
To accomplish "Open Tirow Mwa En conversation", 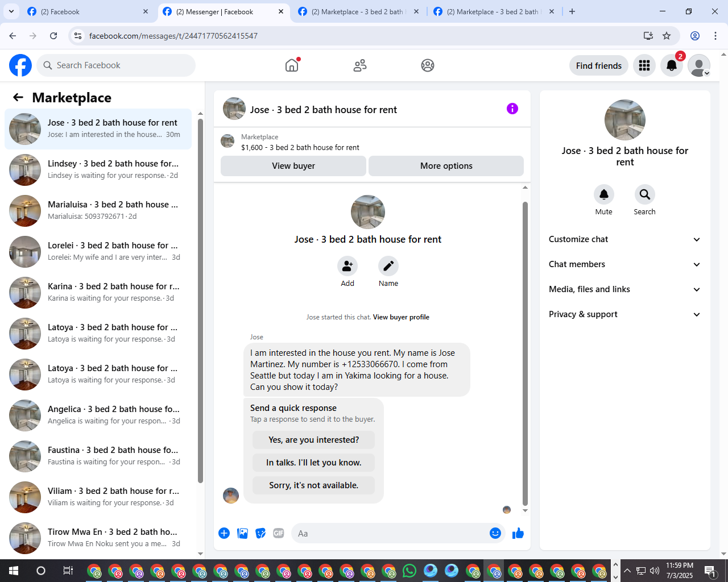I will [98, 538].
